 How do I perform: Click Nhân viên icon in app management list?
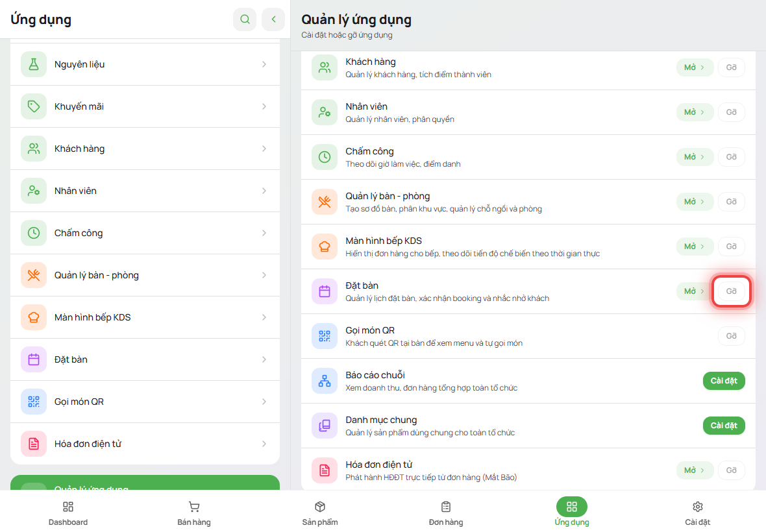click(x=325, y=112)
